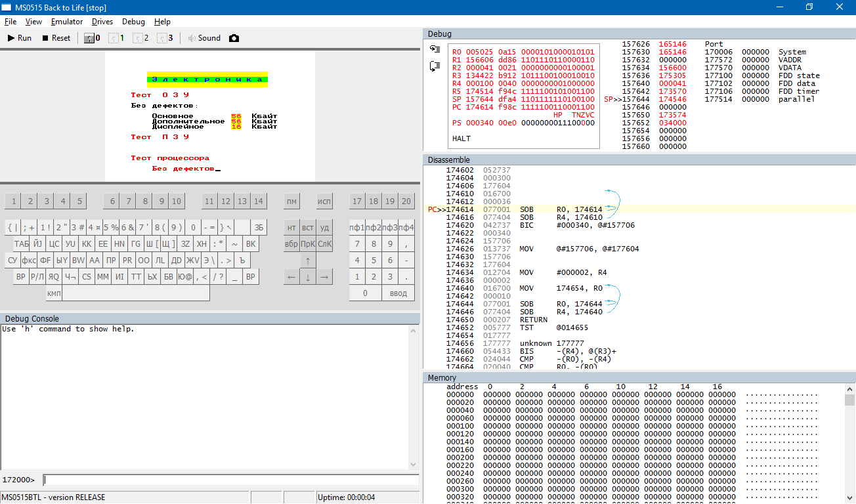The height and width of the screenshot is (504, 856).
Task: Click the вбр key
Action: click(x=291, y=244)
